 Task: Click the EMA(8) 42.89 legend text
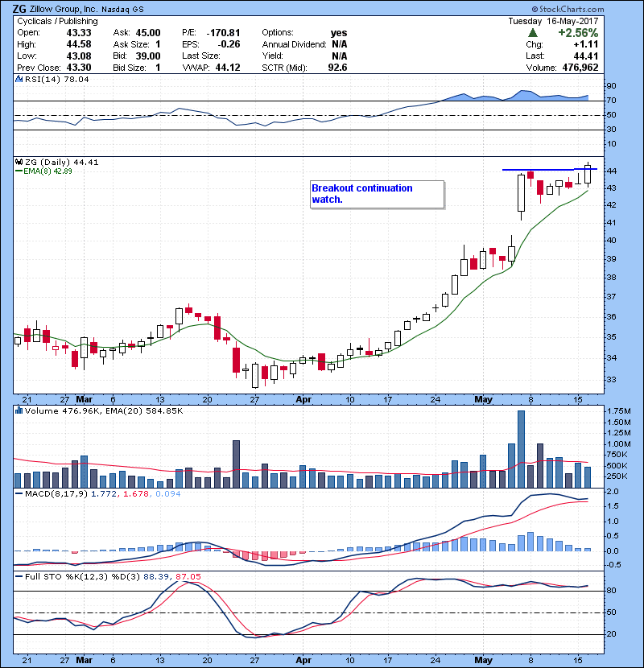[x=47, y=171]
